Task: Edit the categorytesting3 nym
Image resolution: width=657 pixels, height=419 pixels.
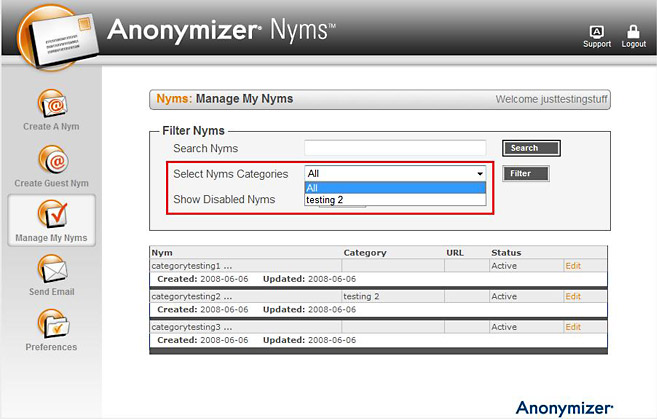Action: click(572, 327)
